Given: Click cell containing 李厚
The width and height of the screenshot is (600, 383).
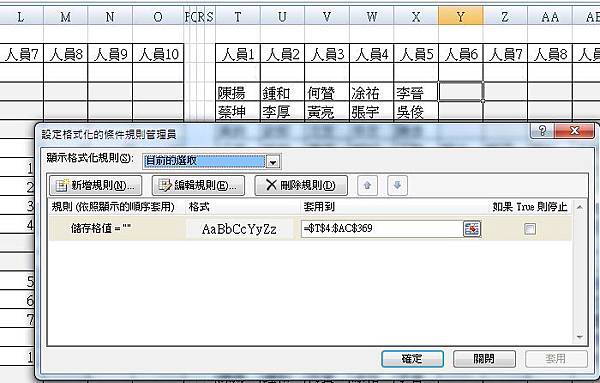Looking at the screenshot, I should 282,111.
